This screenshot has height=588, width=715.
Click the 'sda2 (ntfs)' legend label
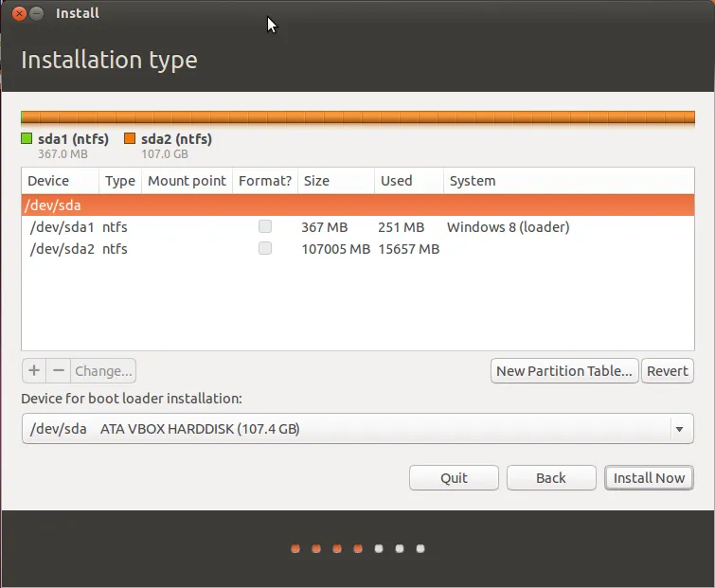point(176,139)
